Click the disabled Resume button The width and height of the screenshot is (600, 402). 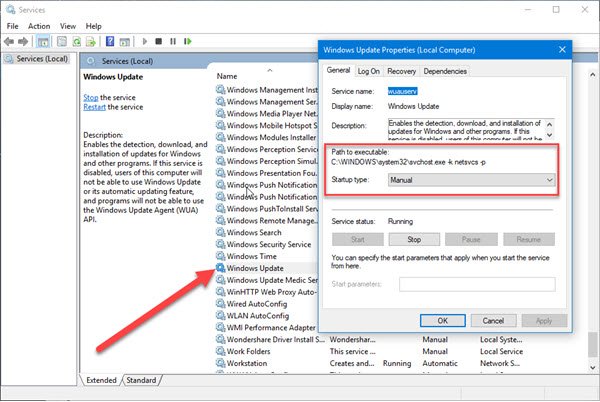pyautogui.click(x=529, y=239)
